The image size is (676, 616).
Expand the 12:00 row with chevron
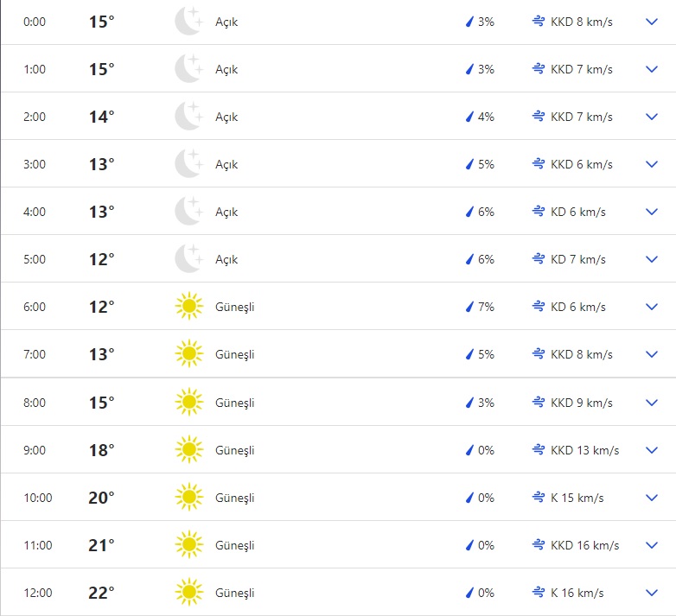click(x=652, y=593)
